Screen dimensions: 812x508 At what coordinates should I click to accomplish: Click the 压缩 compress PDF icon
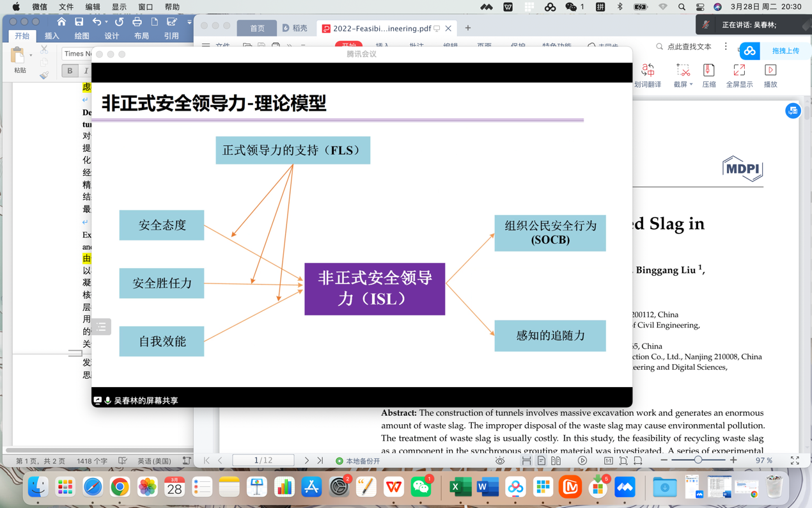click(x=708, y=75)
